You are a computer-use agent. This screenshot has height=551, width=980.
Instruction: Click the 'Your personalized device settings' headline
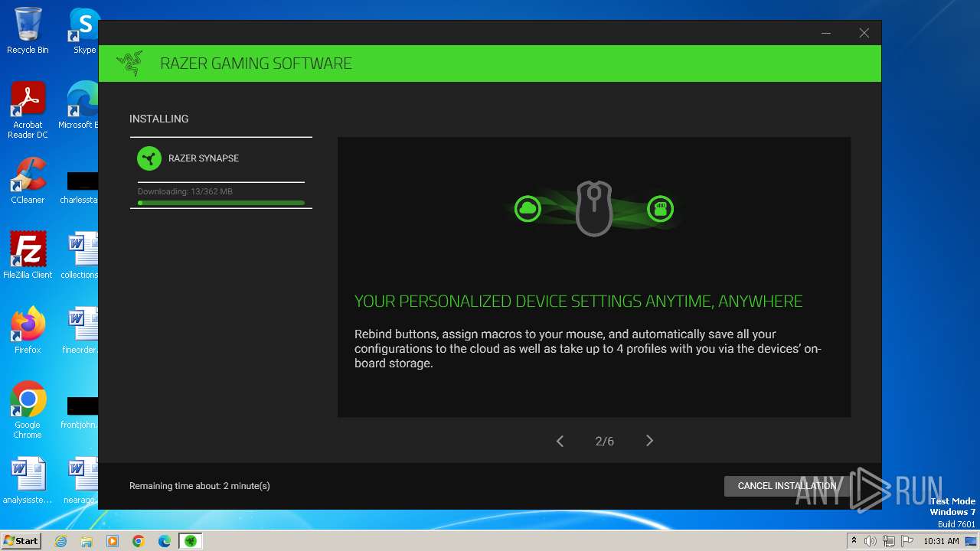[x=579, y=302]
